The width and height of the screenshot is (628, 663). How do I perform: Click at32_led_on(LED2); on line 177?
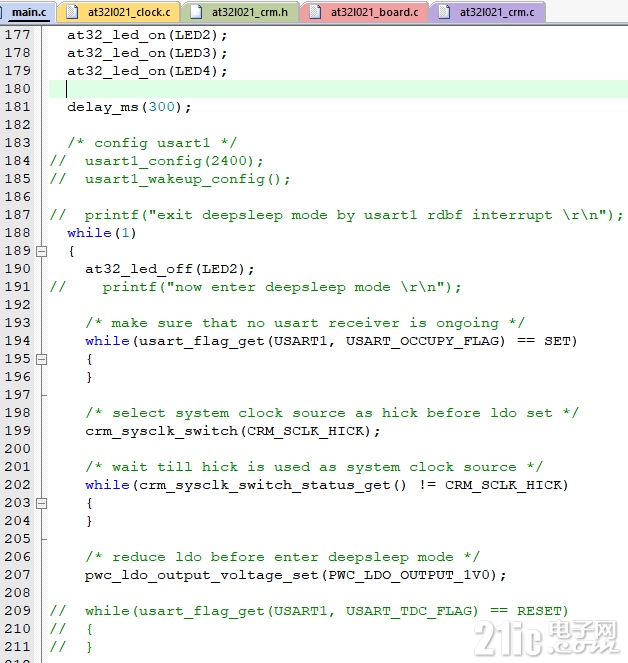(x=147, y=35)
